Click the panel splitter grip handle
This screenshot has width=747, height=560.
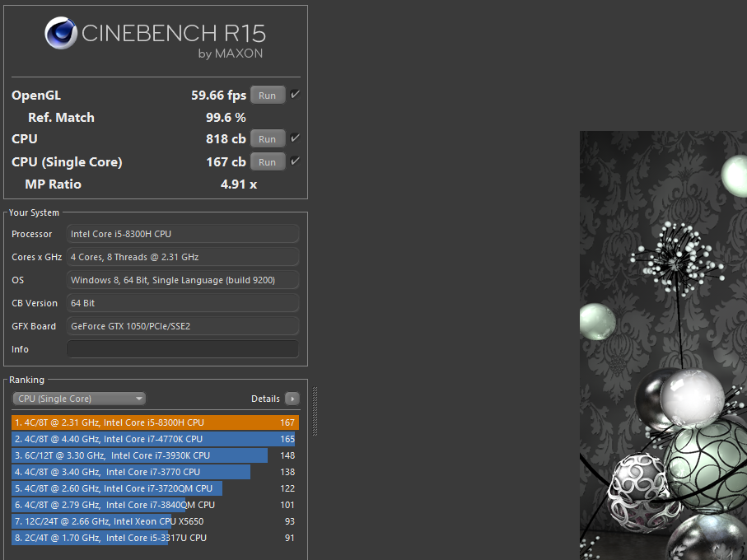coord(315,412)
